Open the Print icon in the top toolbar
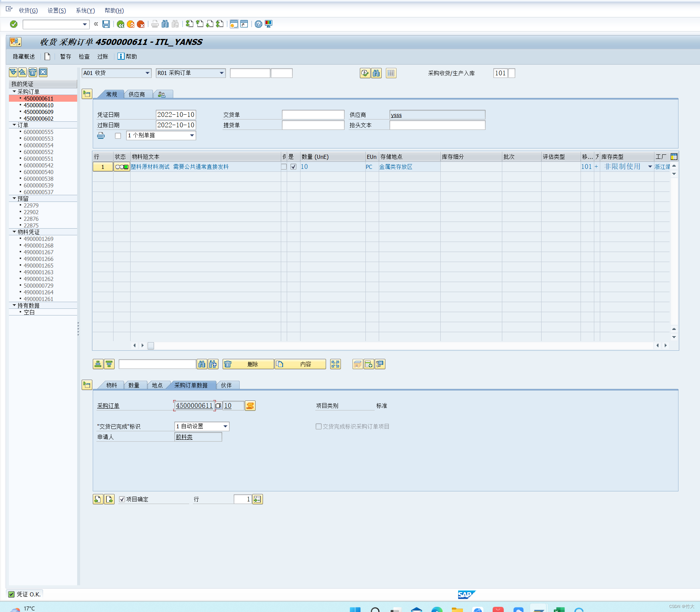Viewport: 700px width, 612px height. 155,24
